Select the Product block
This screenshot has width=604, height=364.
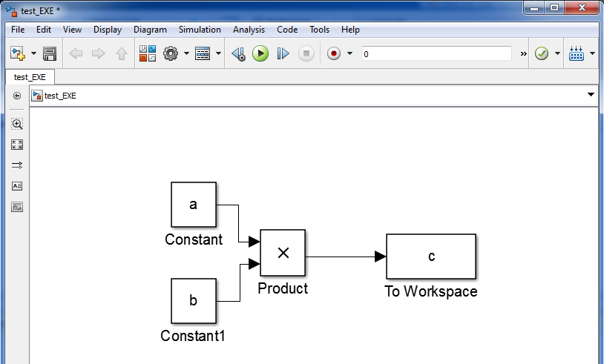coord(283,253)
